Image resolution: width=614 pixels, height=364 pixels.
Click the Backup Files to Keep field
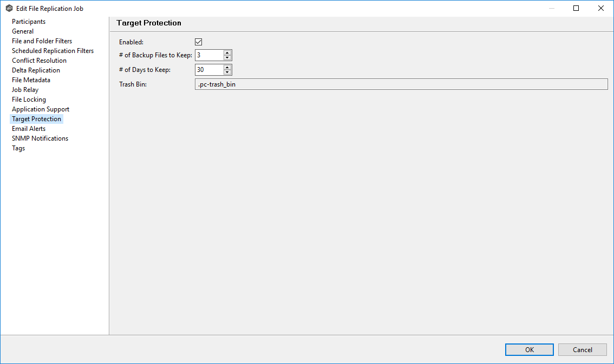point(209,55)
